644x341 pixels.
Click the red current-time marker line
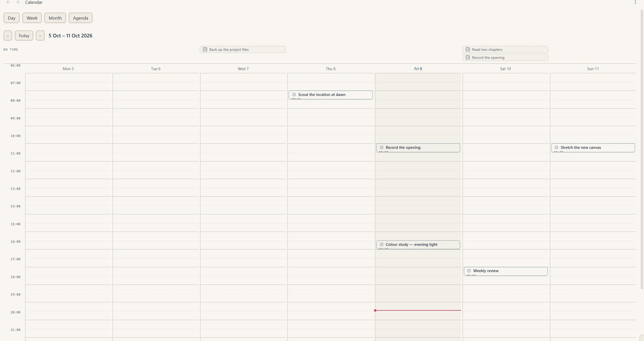click(x=418, y=310)
